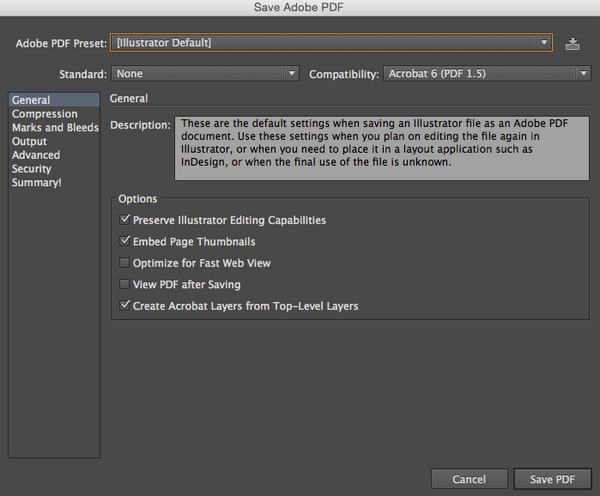Open the Compatibility dropdown
The height and width of the screenshot is (496, 600).
(487, 73)
